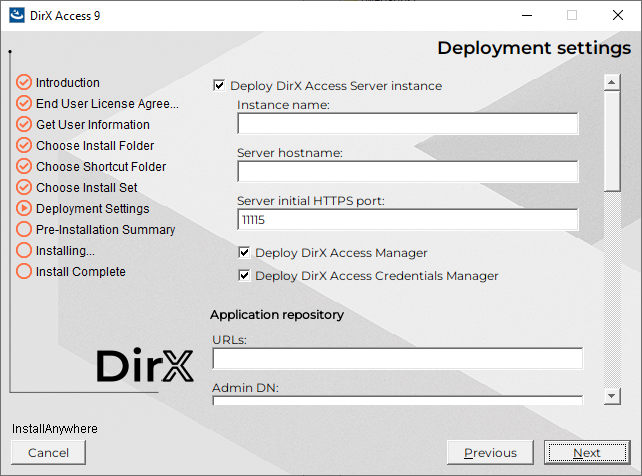Disable Deploy DirX Access Credentials Manager
The height and width of the screenshot is (476, 642).
click(245, 275)
